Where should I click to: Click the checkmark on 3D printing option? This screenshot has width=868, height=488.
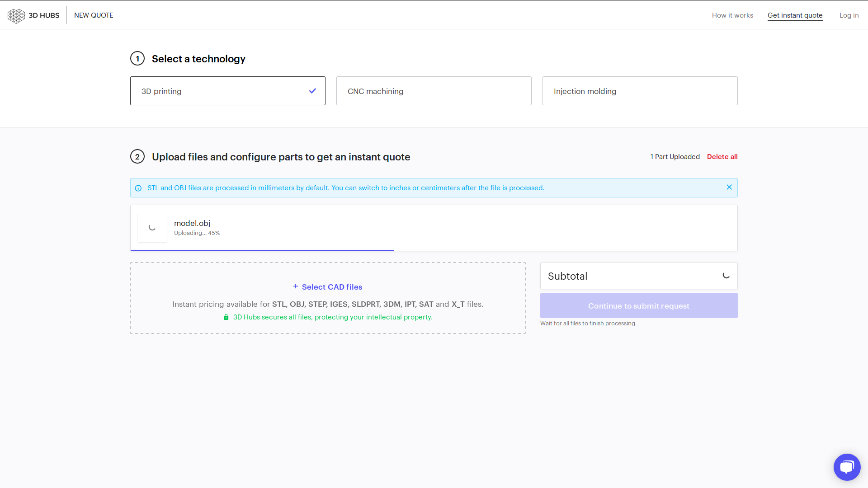pos(312,91)
